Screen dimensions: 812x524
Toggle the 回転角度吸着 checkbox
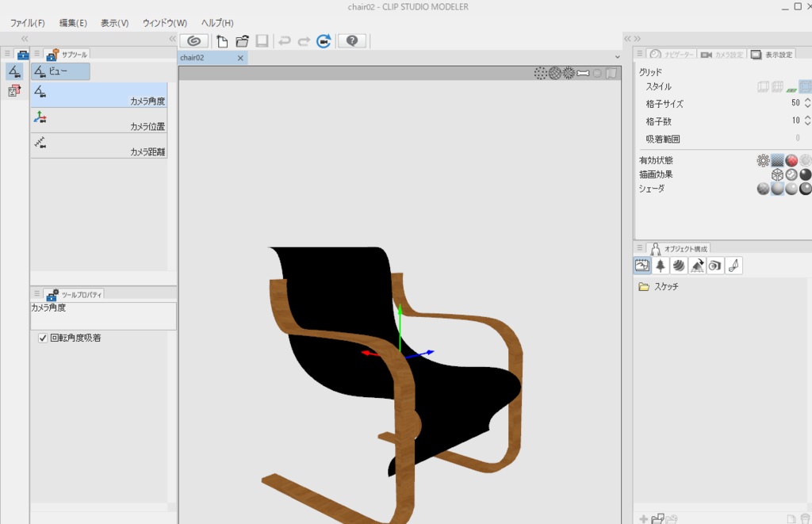(x=43, y=338)
